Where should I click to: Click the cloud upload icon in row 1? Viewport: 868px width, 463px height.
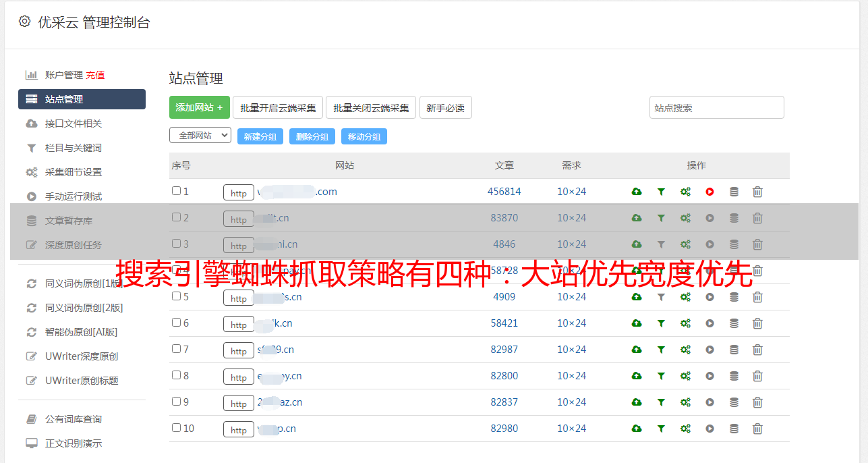(637, 192)
